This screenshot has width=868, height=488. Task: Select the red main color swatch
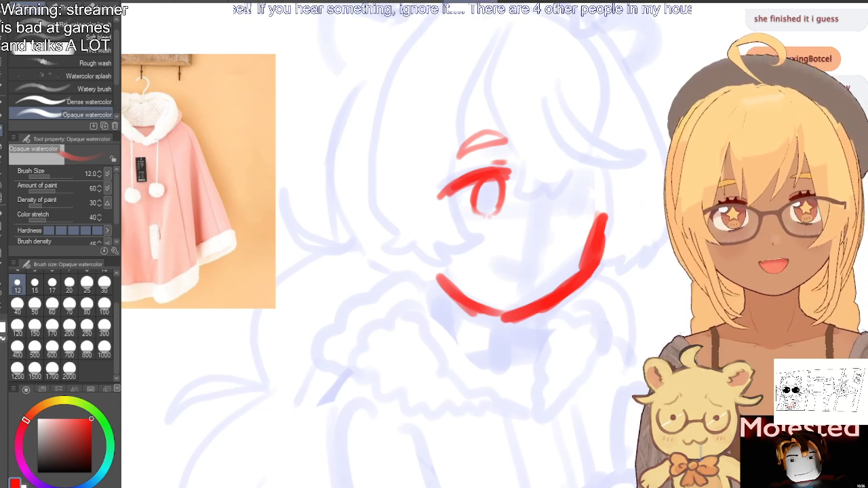tap(14, 483)
